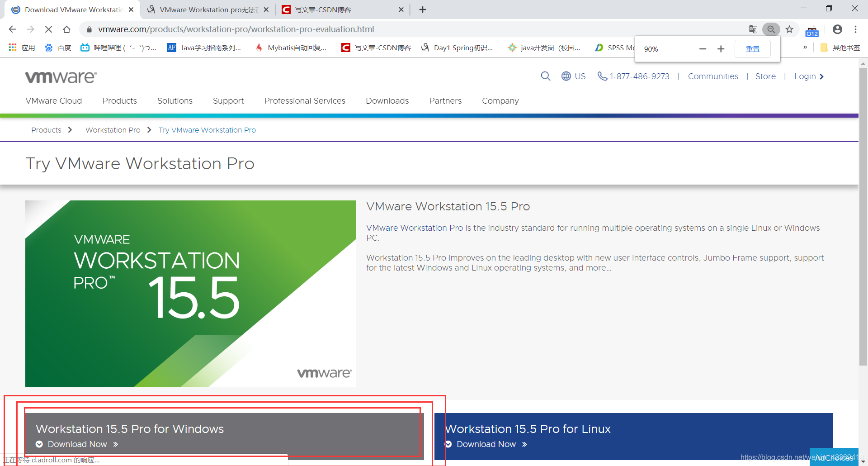This screenshot has height=466, width=868.
Task: Open the Solutions menu
Action: [175, 101]
